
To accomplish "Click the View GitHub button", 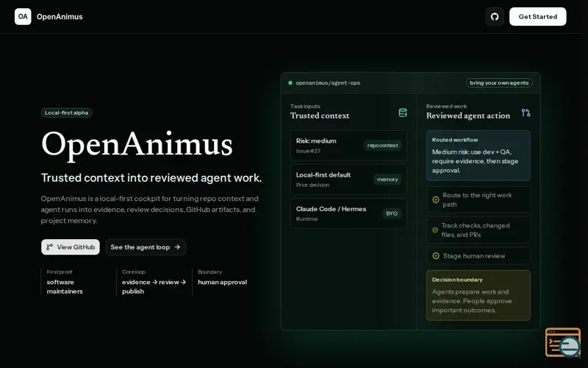I will tap(71, 247).
